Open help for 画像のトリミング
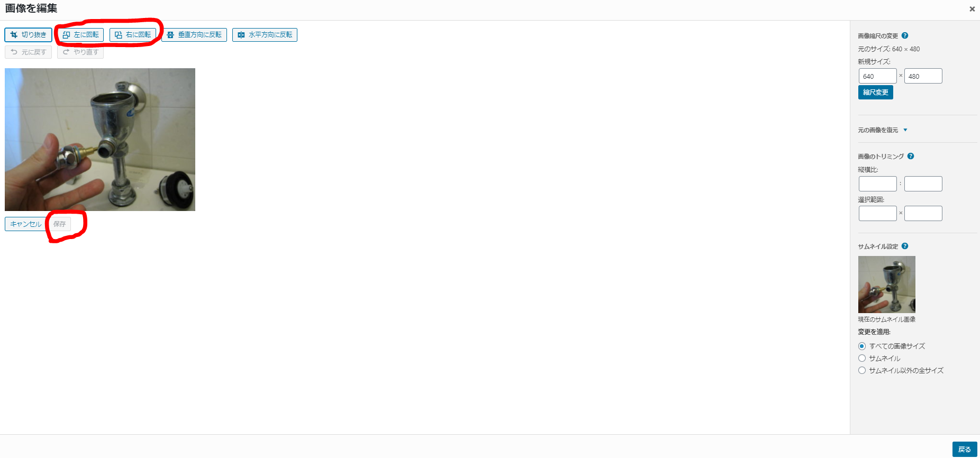Image resolution: width=980 pixels, height=458 pixels. [911, 156]
